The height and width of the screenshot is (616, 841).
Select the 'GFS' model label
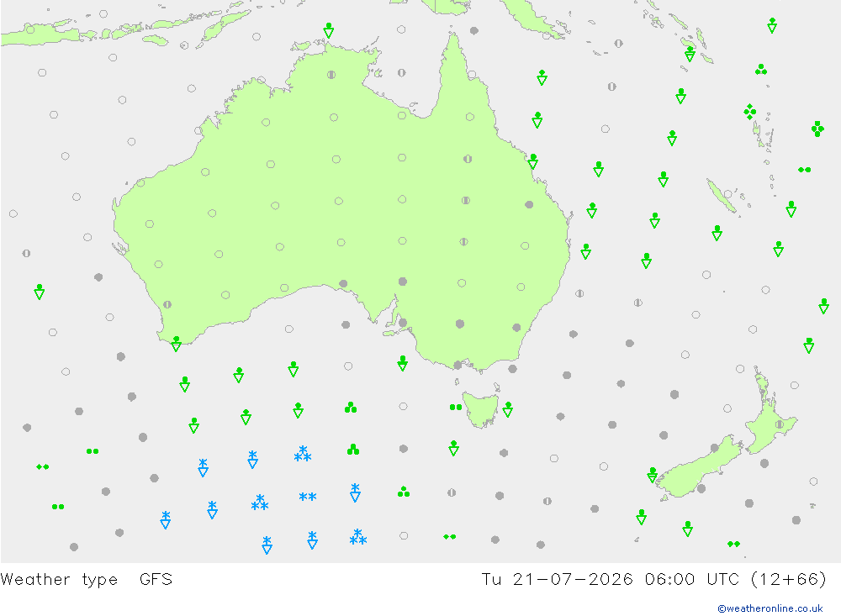pyautogui.click(x=156, y=579)
